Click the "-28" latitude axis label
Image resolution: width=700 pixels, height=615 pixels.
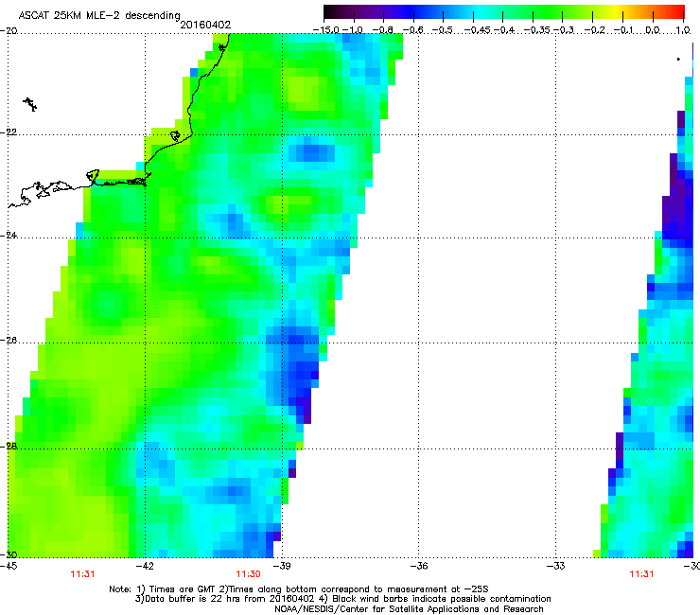(x=9, y=447)
